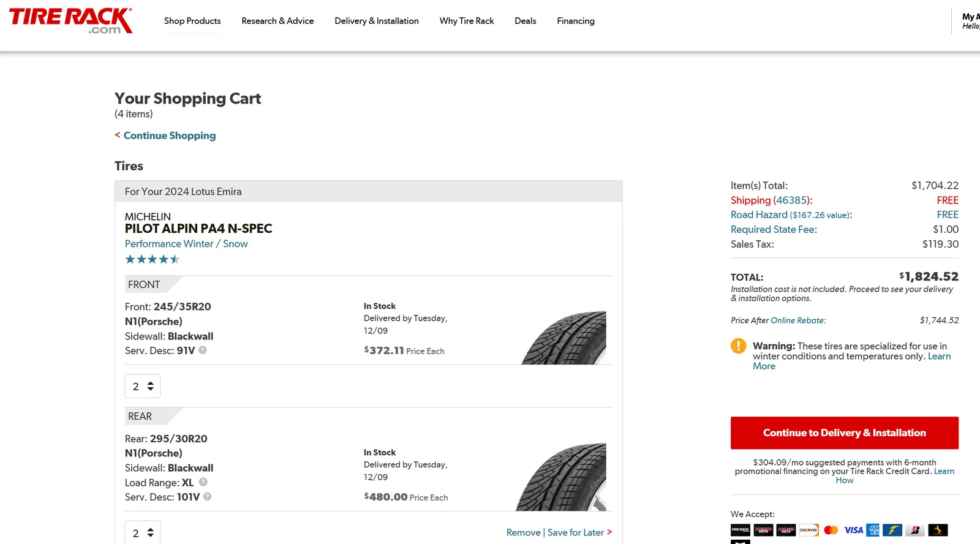Image resolution: width=980 pixels, height=544 pixels.
Task: Click the Load Range XL help icon
Action: click(x=203, y=482)
